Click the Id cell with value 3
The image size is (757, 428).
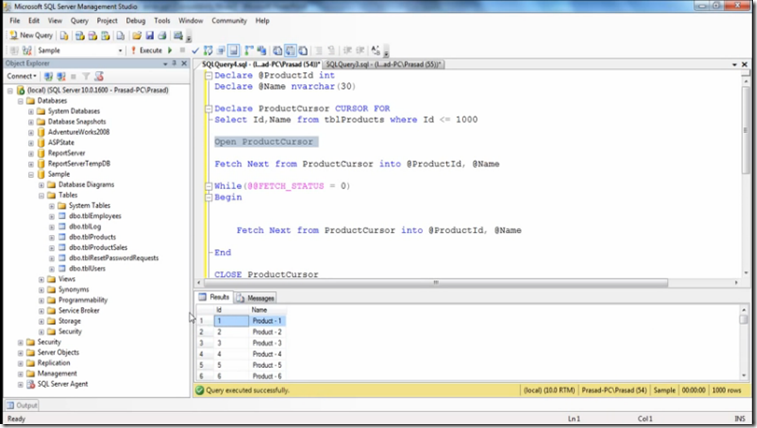point(231,343)
